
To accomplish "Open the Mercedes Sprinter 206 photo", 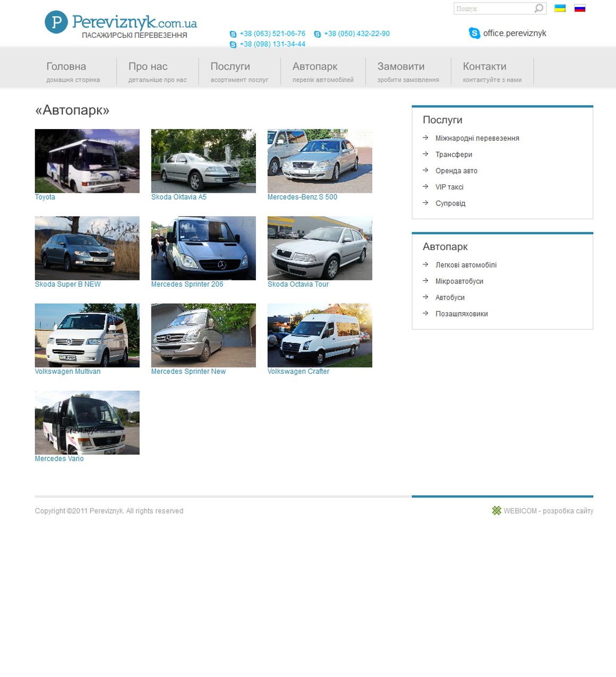I will pyautogui.click(x=203, y=248).
